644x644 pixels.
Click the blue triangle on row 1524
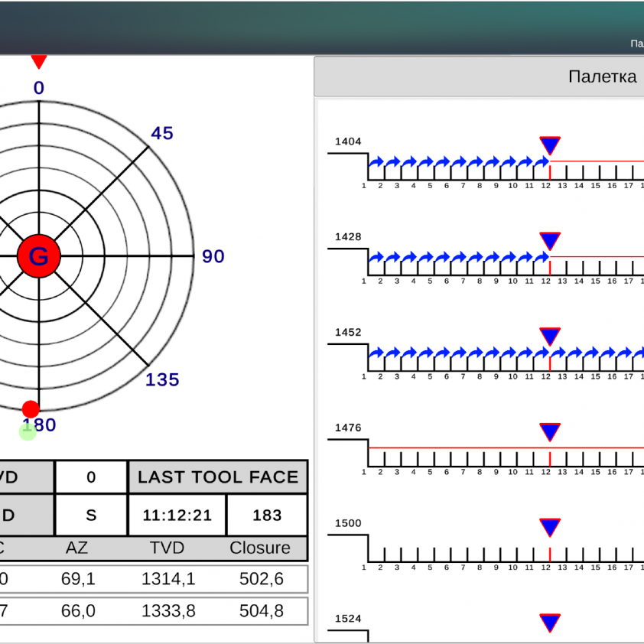(550, 623)
